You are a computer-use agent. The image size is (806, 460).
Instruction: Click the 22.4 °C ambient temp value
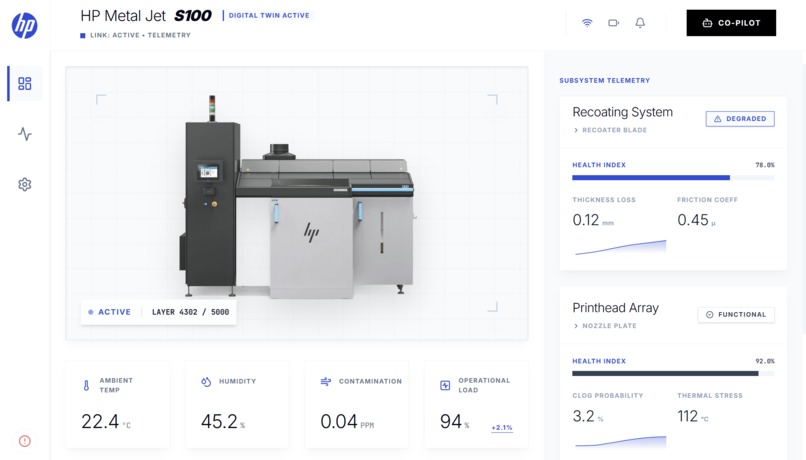[106, 421]
